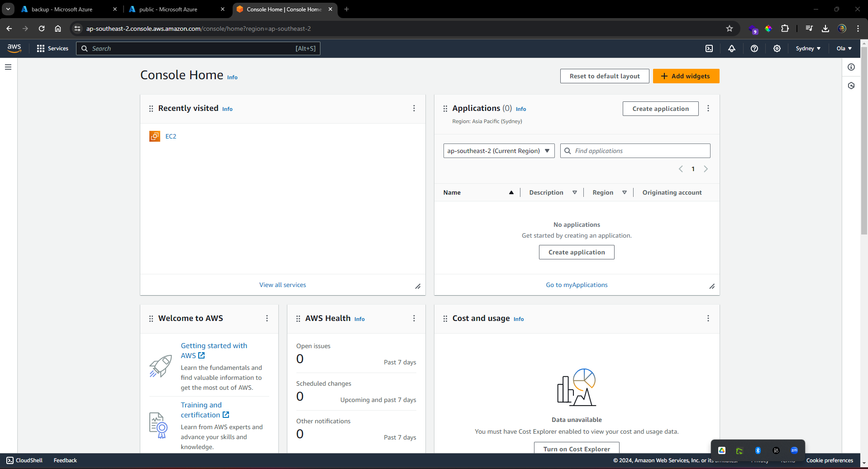Open View all services link
The width and height of the screenshot is (868, 469).
[x=283, y=285]
